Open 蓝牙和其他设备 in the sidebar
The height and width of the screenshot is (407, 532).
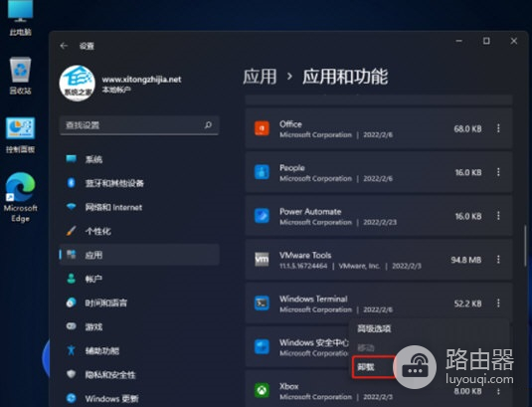(139, 183)
